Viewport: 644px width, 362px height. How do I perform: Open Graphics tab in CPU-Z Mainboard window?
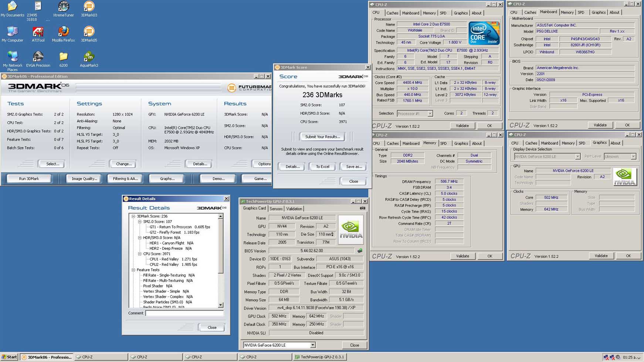(x=598, y=13)
